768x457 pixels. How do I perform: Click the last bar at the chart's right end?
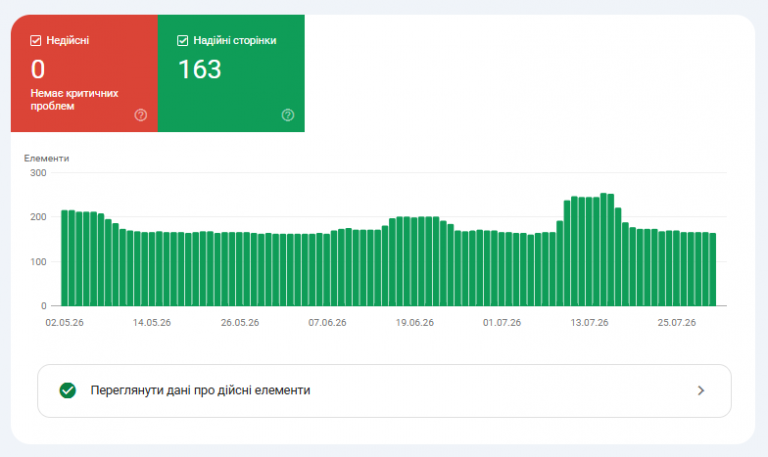coord(713,269)
